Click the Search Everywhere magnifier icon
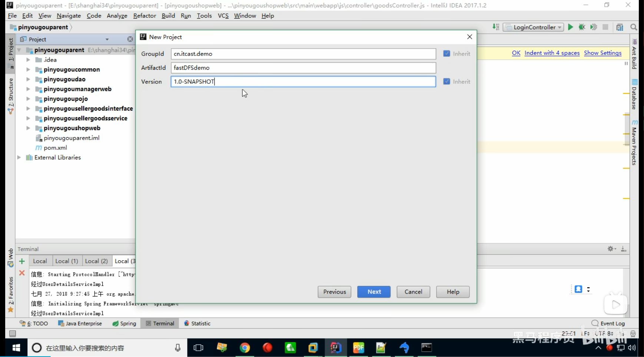 pyautogui.click(x=634, y=27)
